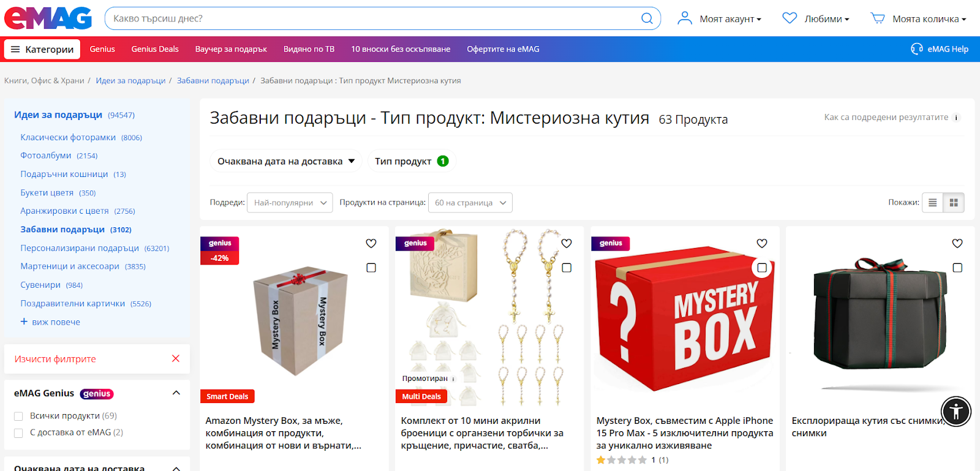Click Multi Deals badge on rosary set
Viewport: 980px width, 471px height.
[421, 396]
